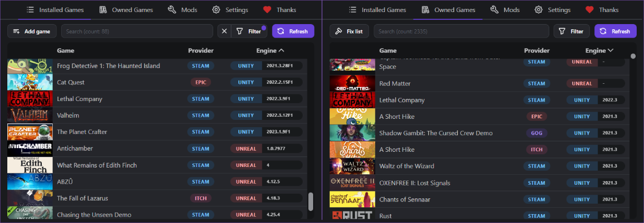The height and width of the screenshot is (223, 644).
Task: Click Lethal Company thumbnail in owned list
Action: tap(352, 100)
